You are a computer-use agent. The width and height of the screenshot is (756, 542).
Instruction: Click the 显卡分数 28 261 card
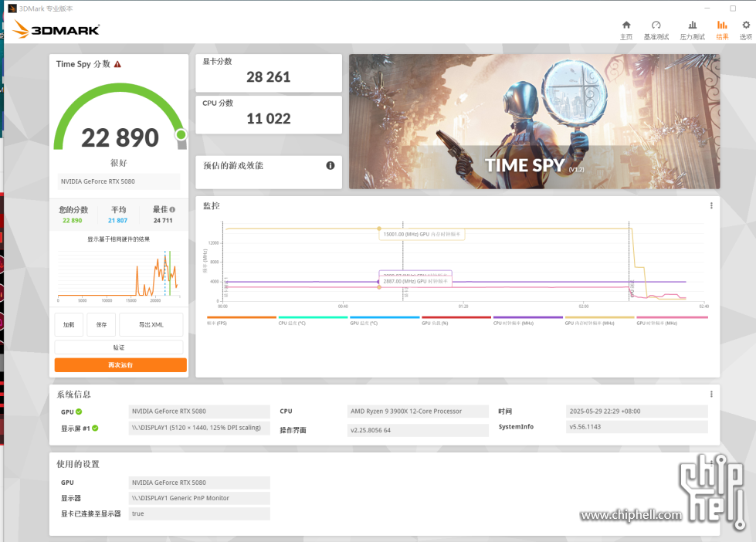coord(269,73)
